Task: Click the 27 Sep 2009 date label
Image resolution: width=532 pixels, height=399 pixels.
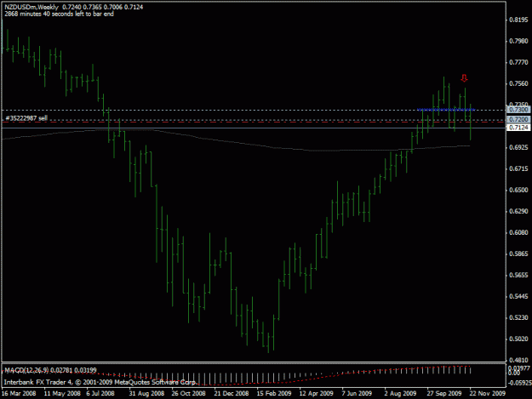Action: coord(444,393)
